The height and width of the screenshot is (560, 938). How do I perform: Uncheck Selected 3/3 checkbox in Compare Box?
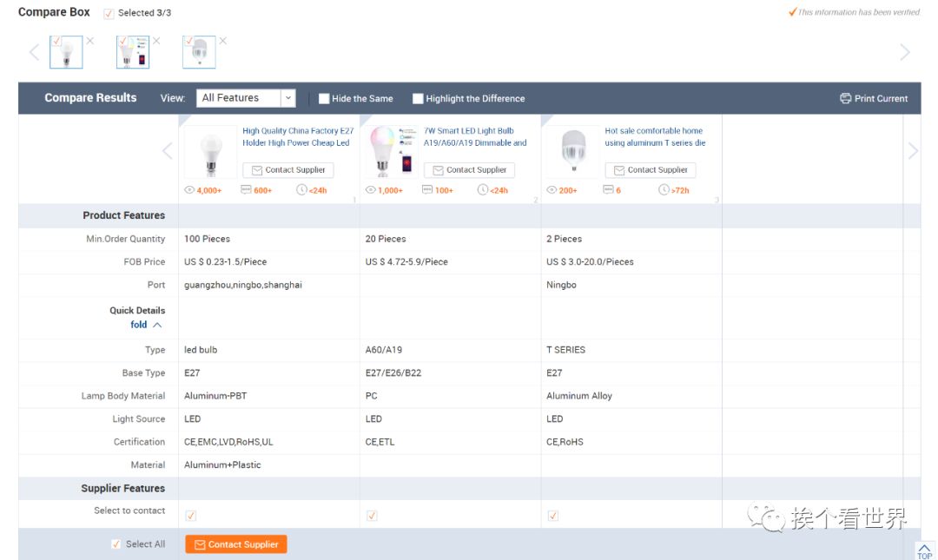click(x=109, y=13)
